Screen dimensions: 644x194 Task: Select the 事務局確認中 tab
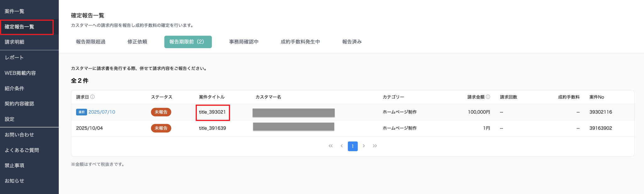pos(244,42)
